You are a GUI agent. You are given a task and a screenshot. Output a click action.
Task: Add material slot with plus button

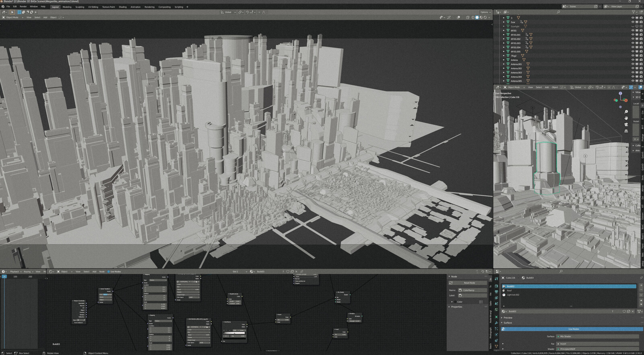point(641,285)
